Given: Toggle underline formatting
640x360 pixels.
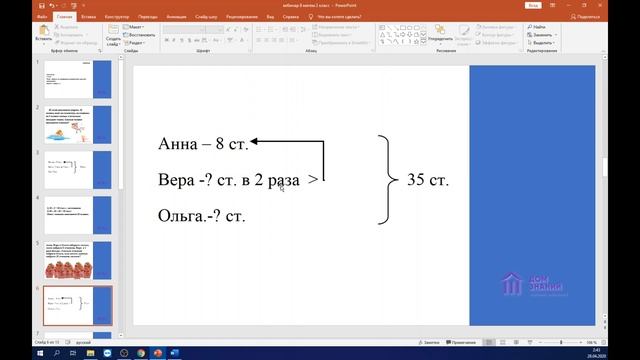Looking at the screenshot, I should click(x=181, y=40).
